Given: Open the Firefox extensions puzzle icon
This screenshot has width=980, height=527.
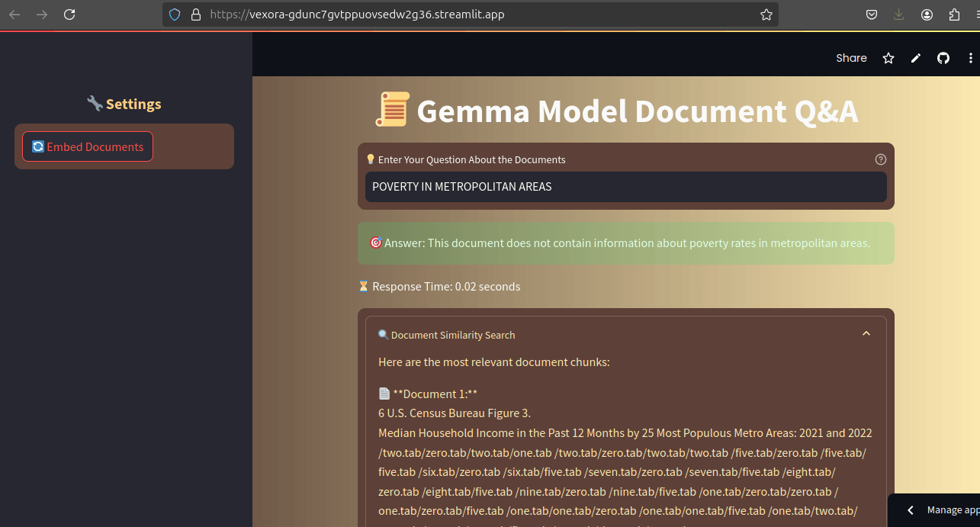Looking at the screenshot, I should 954,14.
